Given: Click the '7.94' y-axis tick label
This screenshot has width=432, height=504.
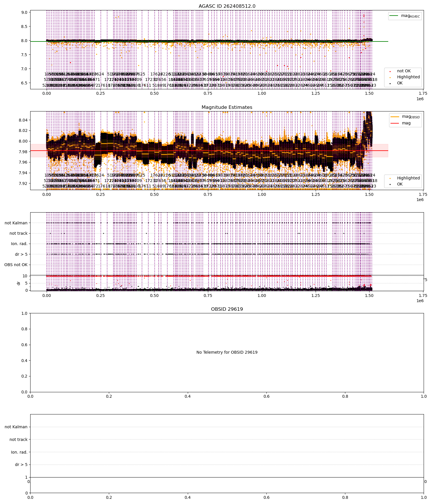Looking at the screenshot, I should (x=23, y=173).
